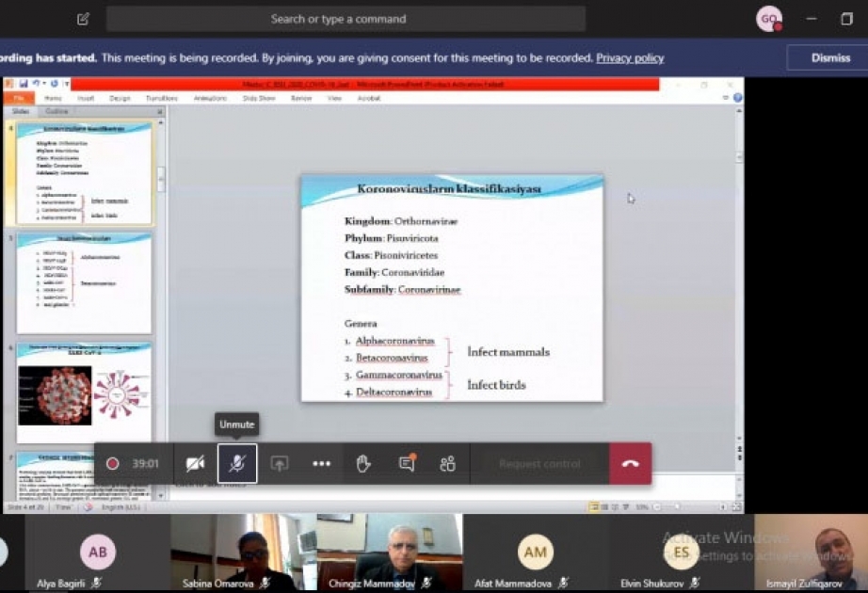Close the slides thumbnail pane
868x593 pixels.
160,112
